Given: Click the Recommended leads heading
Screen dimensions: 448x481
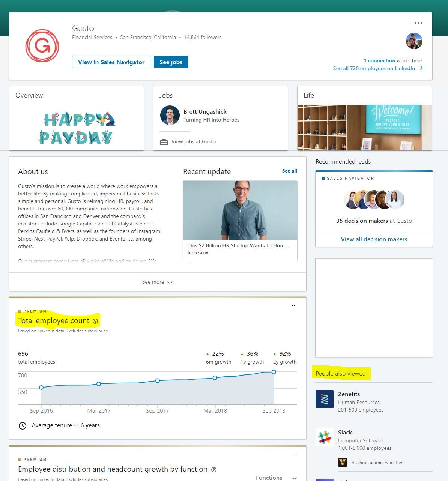Looking at the screenshot, I should [343, 161].
